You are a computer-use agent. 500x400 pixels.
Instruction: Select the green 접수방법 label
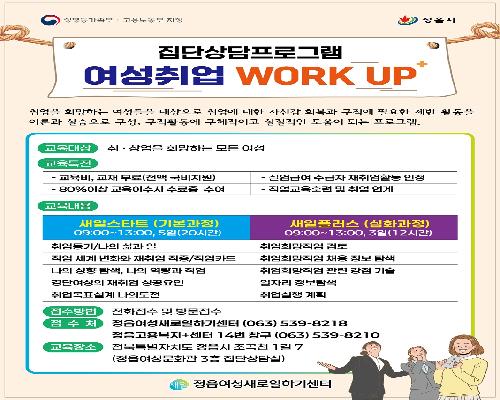click(73, 311)
